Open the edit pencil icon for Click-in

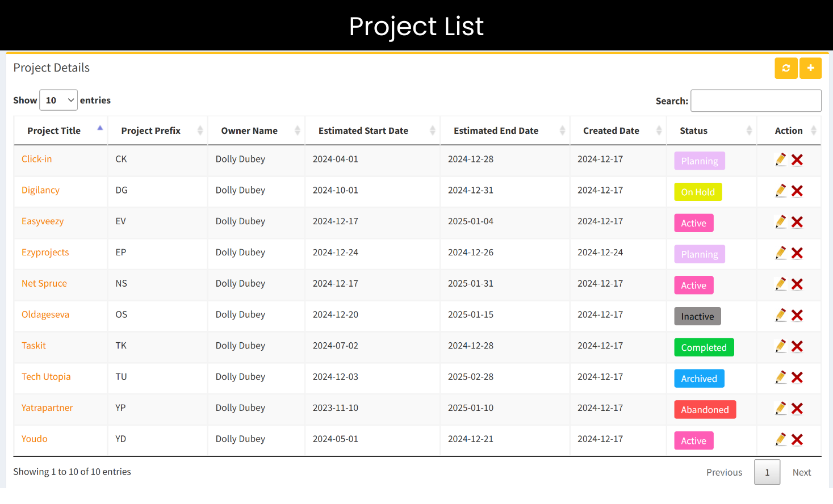781,159
